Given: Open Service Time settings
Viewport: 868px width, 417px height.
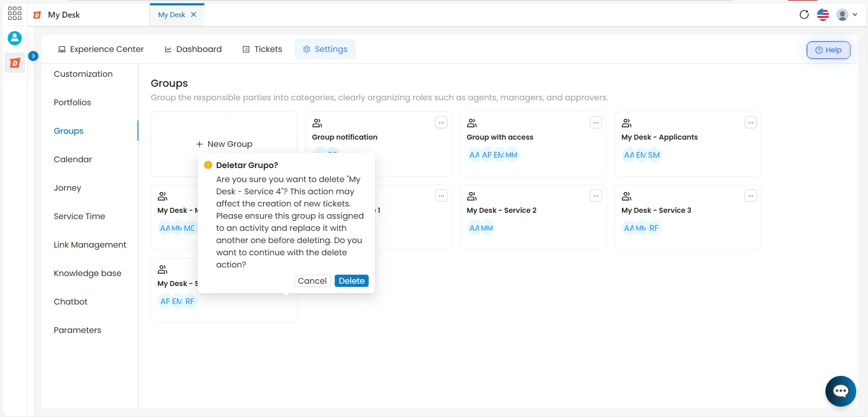Looking at the screenshot, I should [x=80, y=216].
